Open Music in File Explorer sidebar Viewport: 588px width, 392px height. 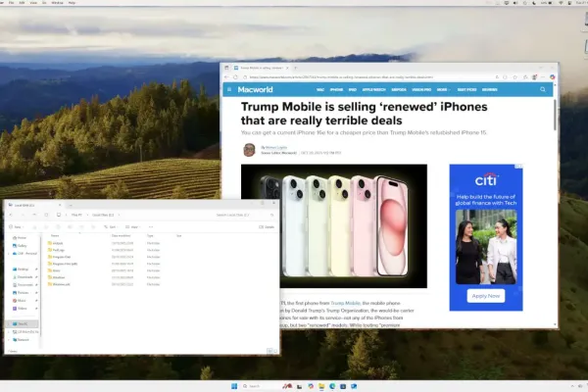tap(22, 301)
